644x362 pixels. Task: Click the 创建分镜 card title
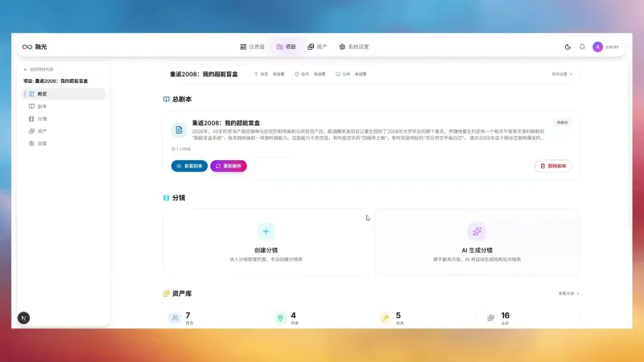[266, 250]
